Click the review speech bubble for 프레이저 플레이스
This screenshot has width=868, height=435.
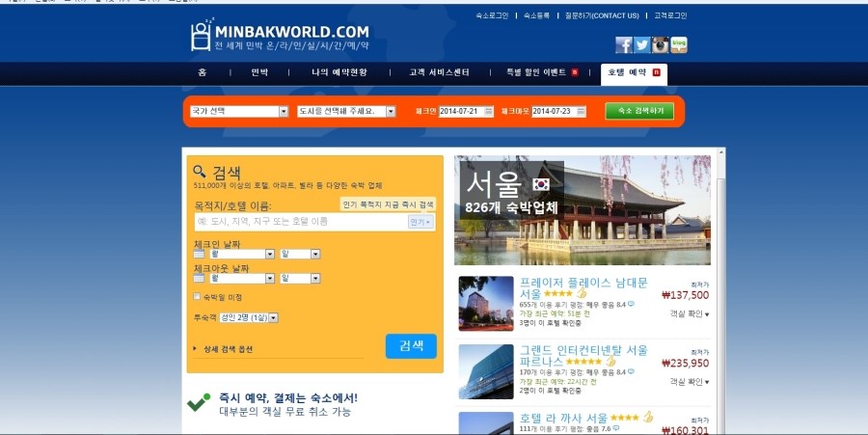(x=631, y=304)
